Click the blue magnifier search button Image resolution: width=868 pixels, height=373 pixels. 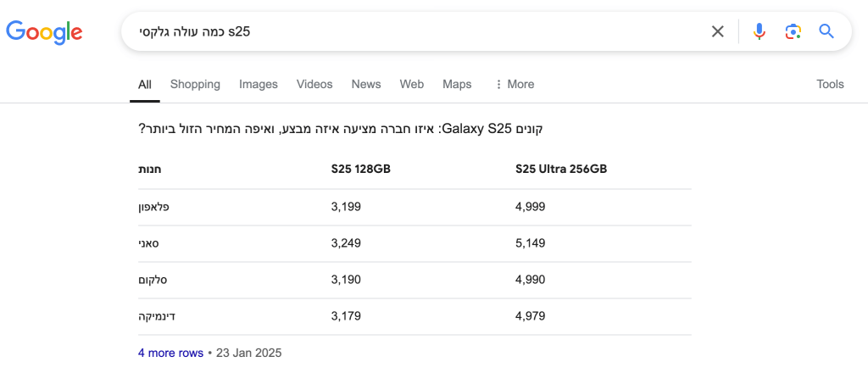click(826, 31)
